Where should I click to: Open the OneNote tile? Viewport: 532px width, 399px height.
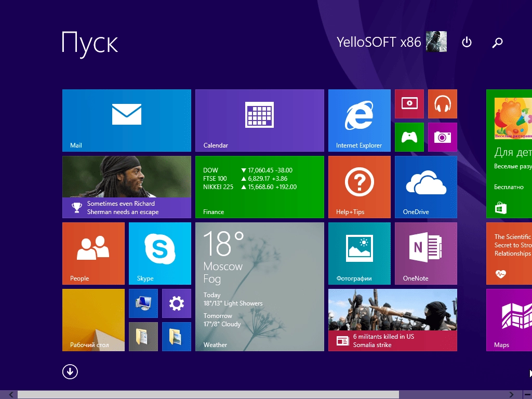point(426,254)
